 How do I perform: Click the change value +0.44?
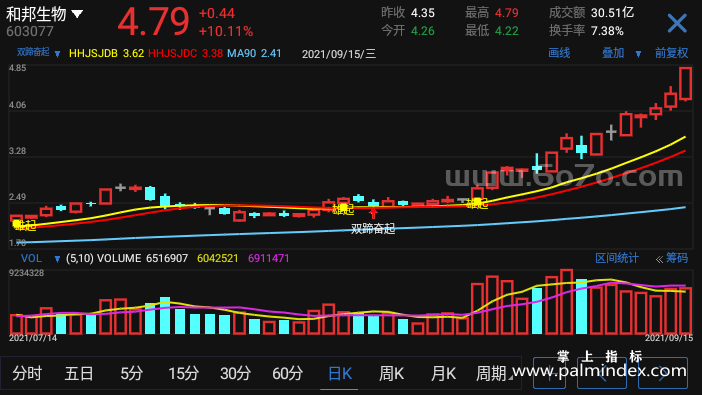[x=217, y=13]
